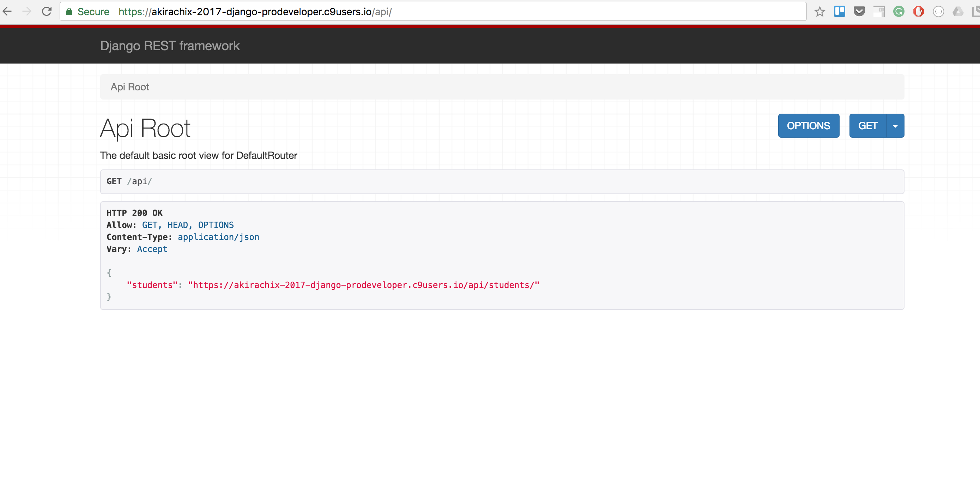The width and height of the screenshot is (980, 485).
Task: Open the JSON curly-braces extension icon
Action: coord(938,12)
